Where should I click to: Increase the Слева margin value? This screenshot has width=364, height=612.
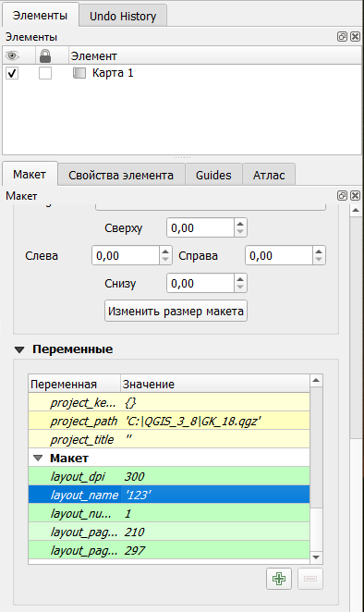[x=165, y=251]
